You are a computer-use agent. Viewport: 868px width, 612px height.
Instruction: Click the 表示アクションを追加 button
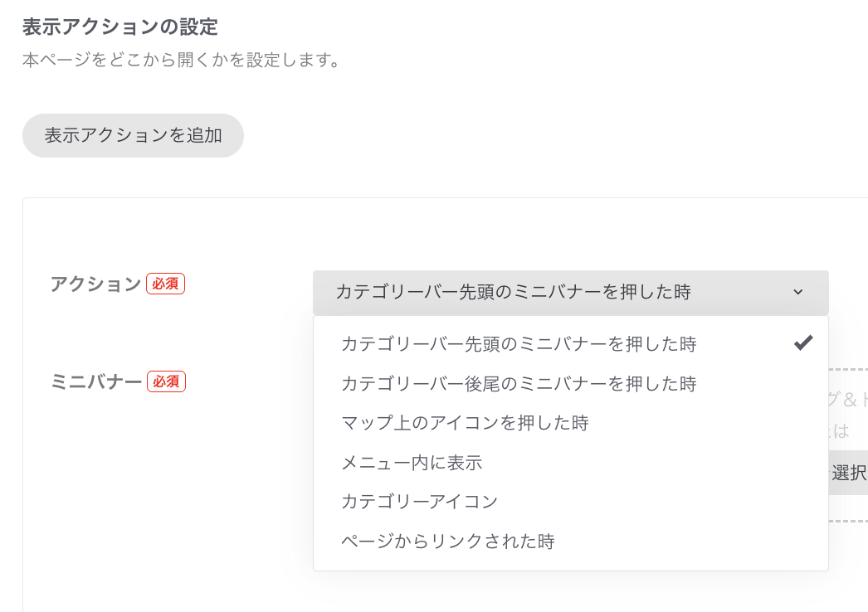point(133,135)
